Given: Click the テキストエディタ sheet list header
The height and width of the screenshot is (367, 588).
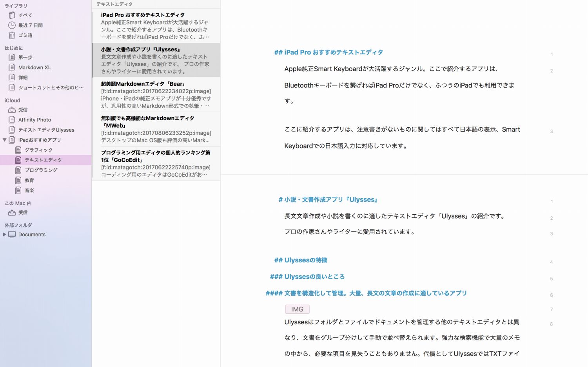Looking at the screenshot, I should 114,4.
